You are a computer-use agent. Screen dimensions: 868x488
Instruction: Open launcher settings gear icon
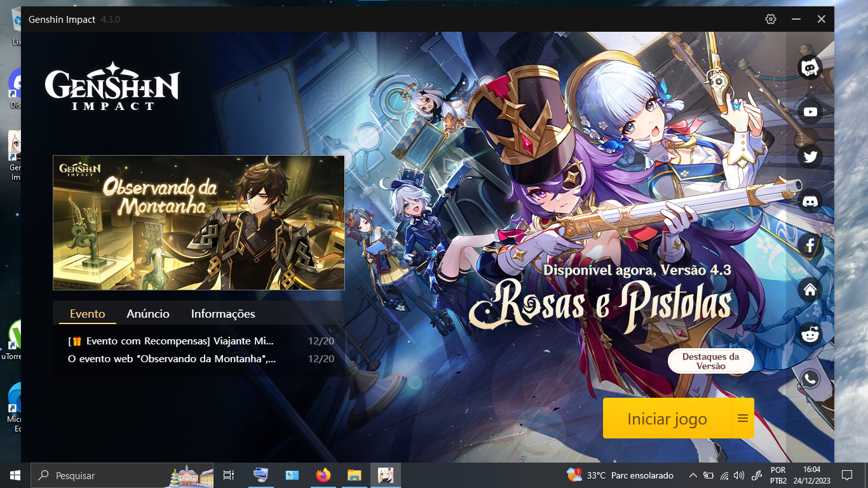(771, 19)
